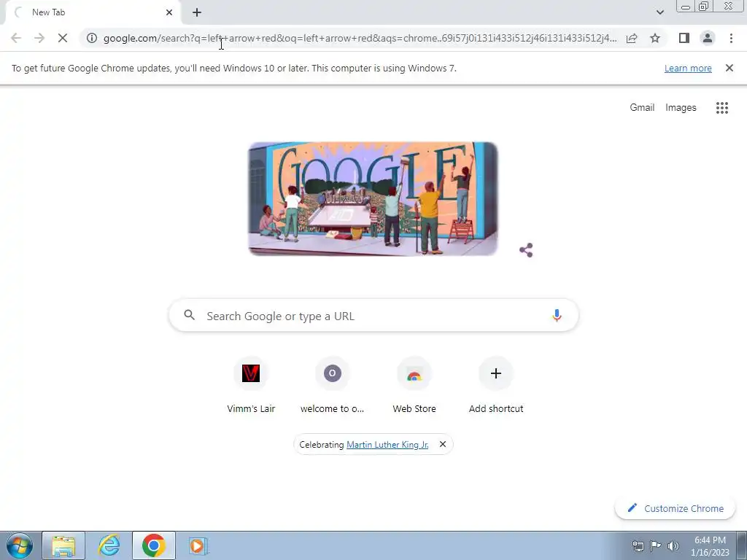Open Martin Luther King Jr. link

[387, 445]
